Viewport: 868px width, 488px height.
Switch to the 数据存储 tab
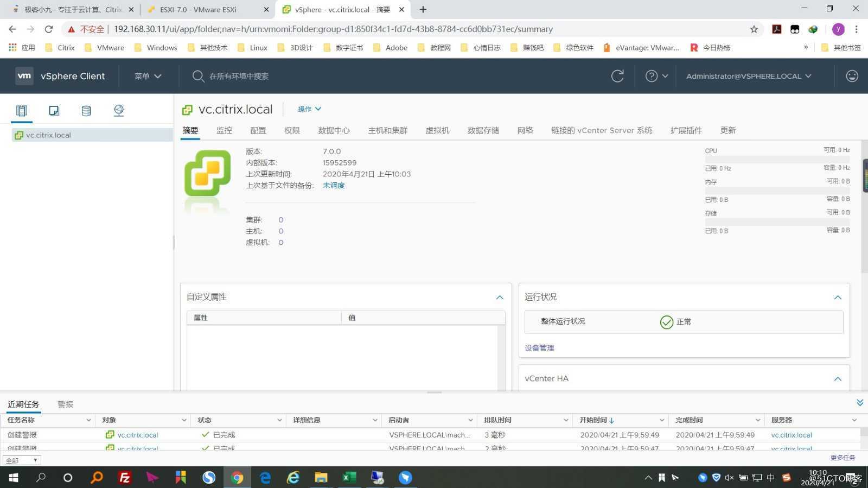[x=483, y=130]
